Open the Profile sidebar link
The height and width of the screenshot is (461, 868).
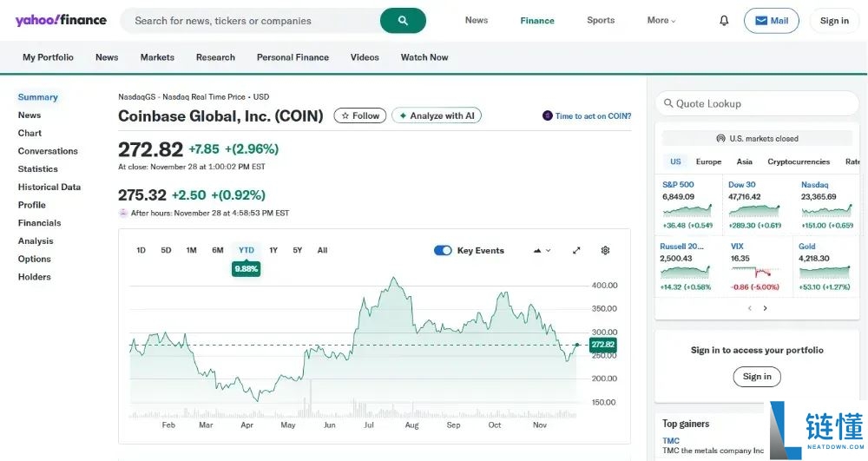[x=31, y=205]
